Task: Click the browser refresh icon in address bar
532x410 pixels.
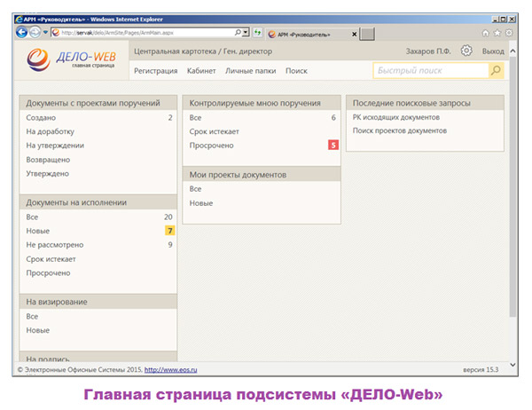Action: point(256,33)
